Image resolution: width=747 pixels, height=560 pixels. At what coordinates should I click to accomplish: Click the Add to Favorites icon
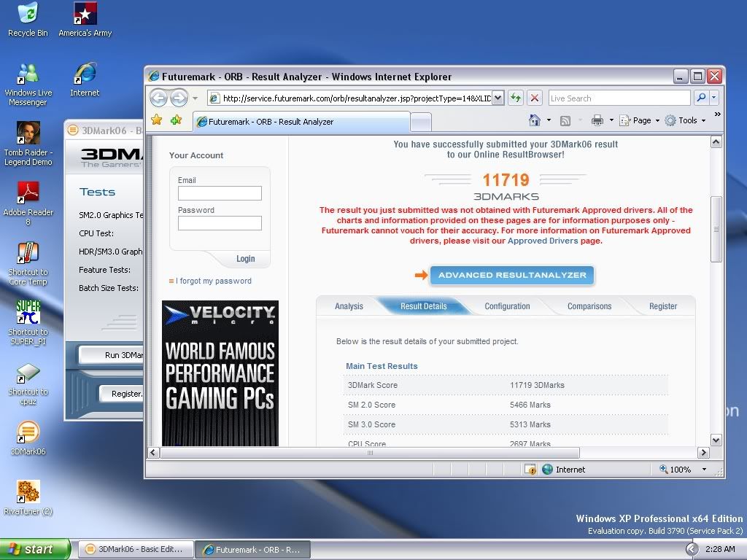tap(176, 120)
